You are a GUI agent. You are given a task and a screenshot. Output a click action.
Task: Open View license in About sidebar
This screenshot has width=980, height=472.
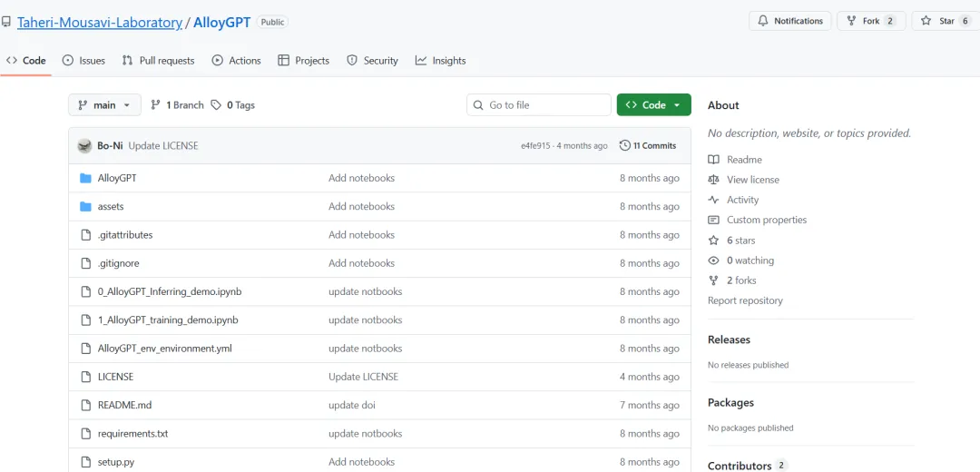753,180
